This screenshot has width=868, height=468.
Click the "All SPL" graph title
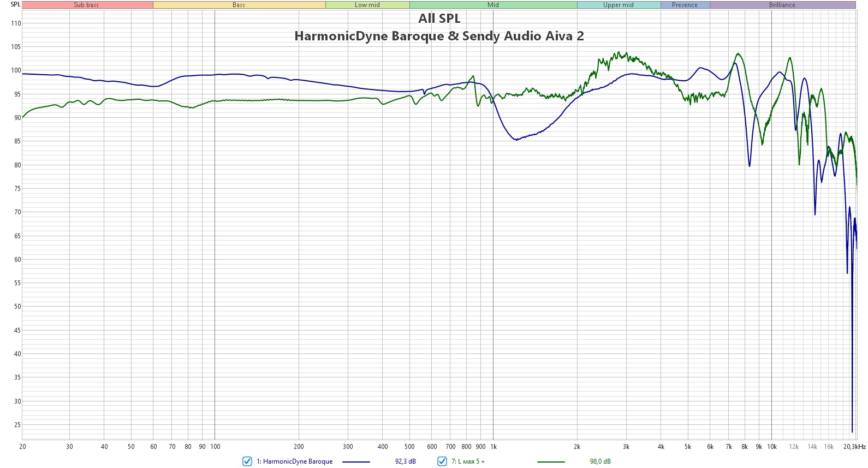439,19
